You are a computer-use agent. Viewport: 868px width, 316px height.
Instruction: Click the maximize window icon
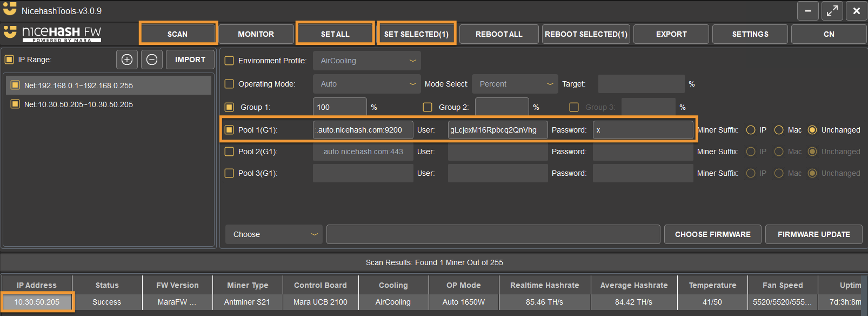click(x=832, y=11)
